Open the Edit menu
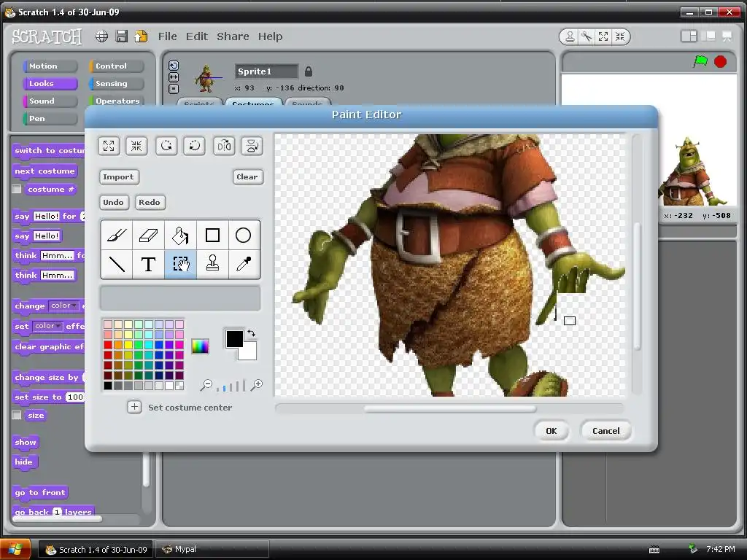The height and width of the screenshot is (560, 747). pyautogui.click(x=197, y=36)
